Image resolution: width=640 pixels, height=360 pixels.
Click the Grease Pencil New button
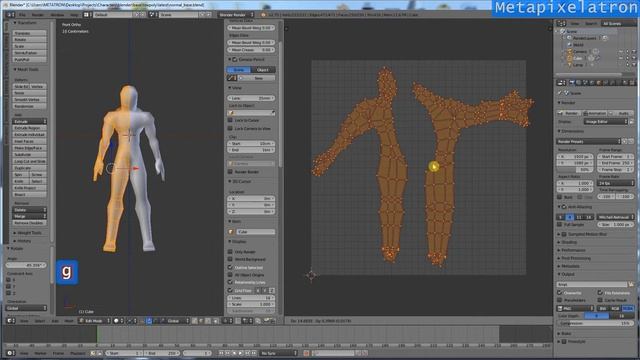pyautogui.click(x=258, y=78)
